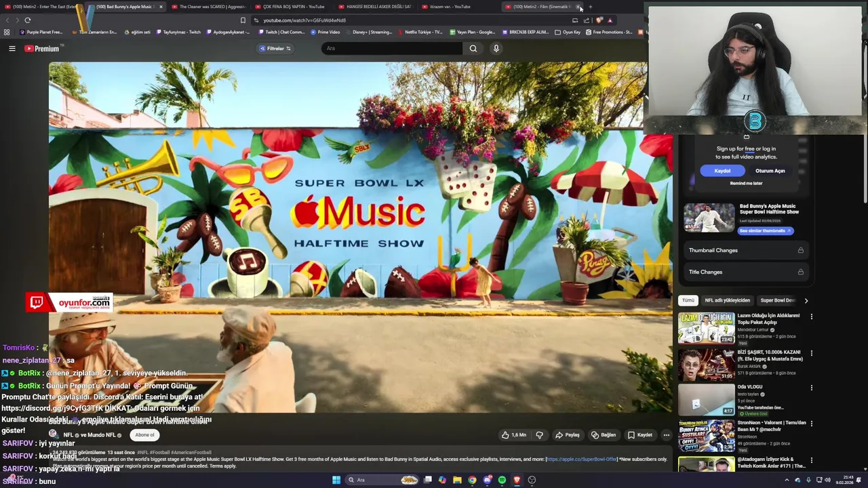The width and height of the screenshot is (868, 488).
Task: Start voice search with microphone icon
Action: [496, 48]
